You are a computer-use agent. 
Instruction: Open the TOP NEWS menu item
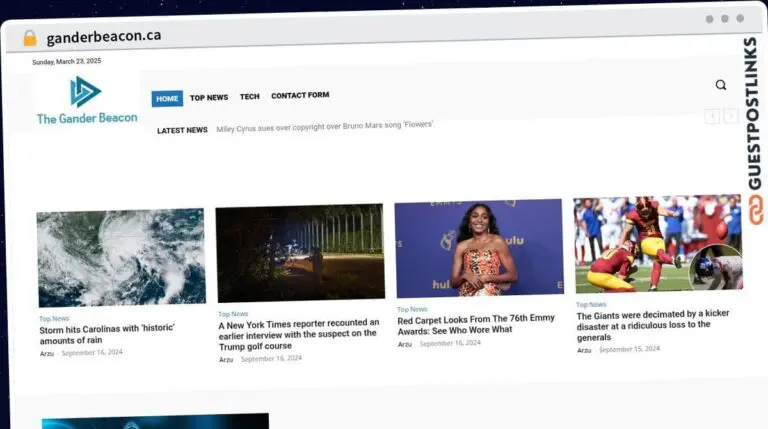209,98
